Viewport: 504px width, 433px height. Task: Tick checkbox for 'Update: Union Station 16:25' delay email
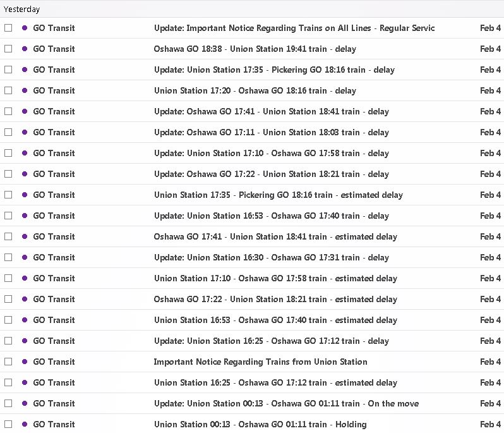(8, 341)
